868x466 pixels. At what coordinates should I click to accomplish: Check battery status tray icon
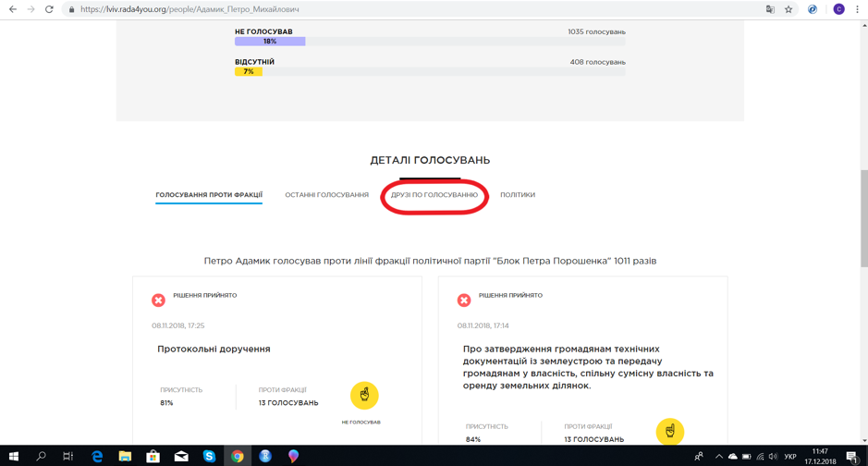pos(746,457)
